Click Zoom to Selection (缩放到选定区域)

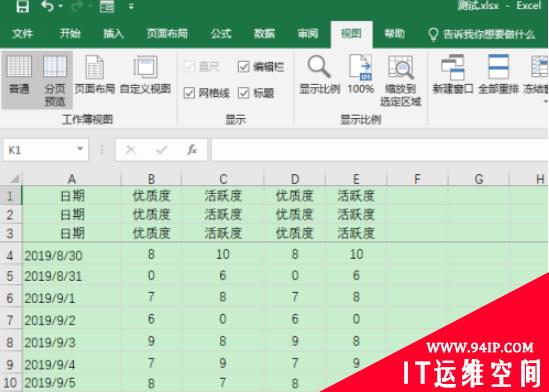point(401,80)
